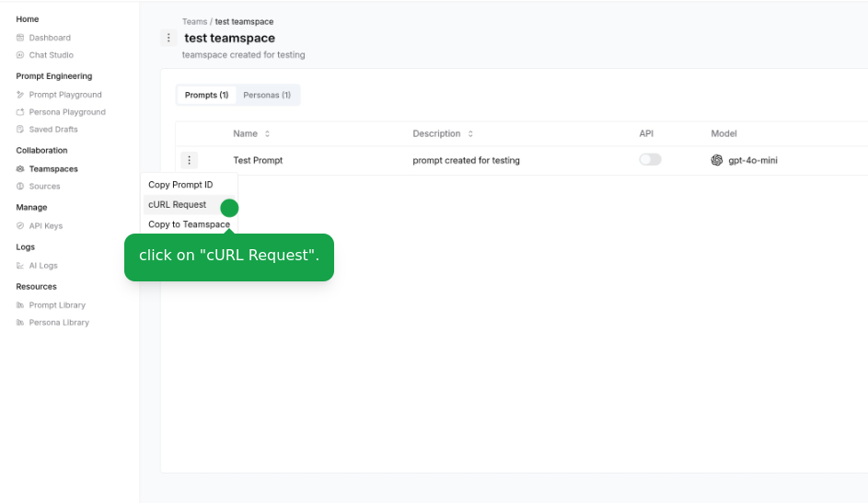
Task: Select Copy Prompt ID menu entry
Action: 180,185
